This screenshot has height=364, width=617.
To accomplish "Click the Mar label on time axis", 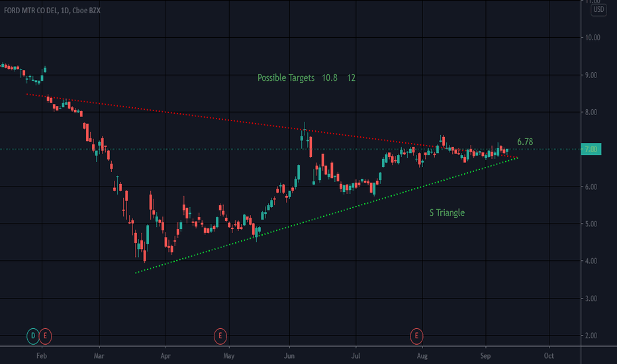I will pyautogui.click(x=99, y=356).
